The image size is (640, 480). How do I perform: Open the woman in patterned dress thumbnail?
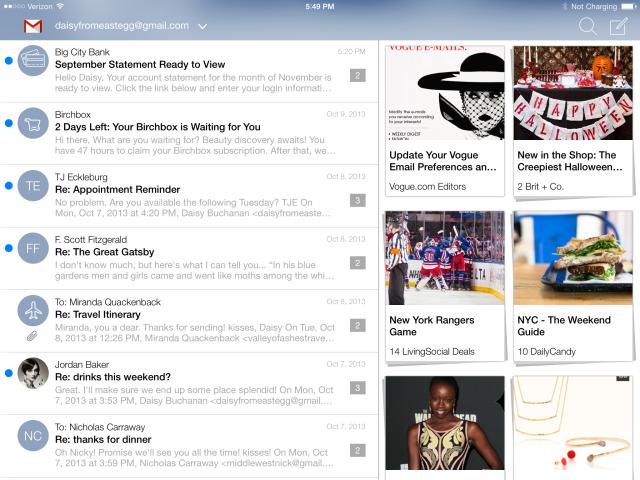pyautogui.click(x=445, y=423)
